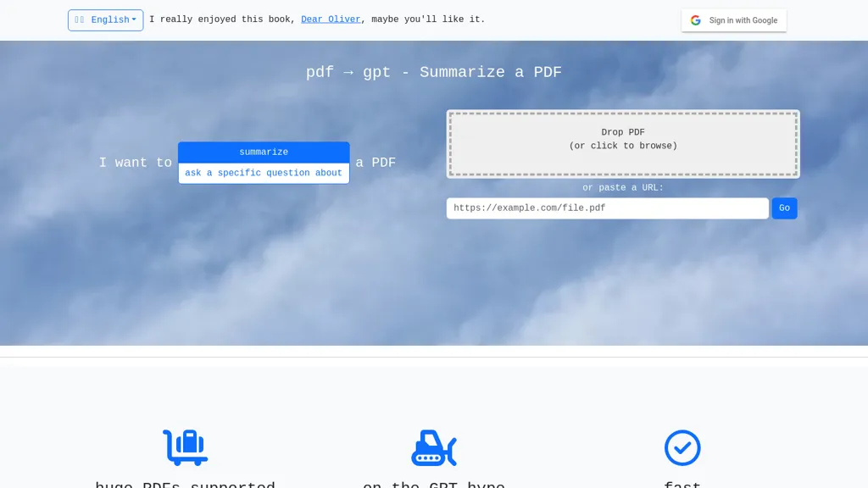The height and width of the screenshot is (488, 868).
Task: Click the Google G logo icon
Action: 696,20
